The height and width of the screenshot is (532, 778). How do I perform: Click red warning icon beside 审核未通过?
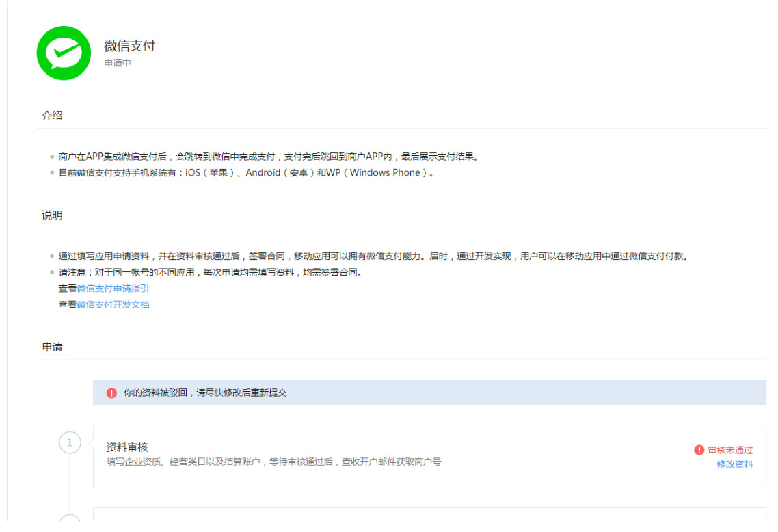coord(699,450)
